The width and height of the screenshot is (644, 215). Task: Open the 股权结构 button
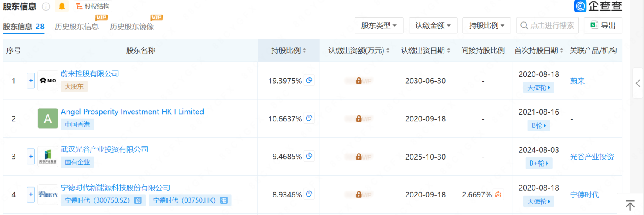point(93,6)
